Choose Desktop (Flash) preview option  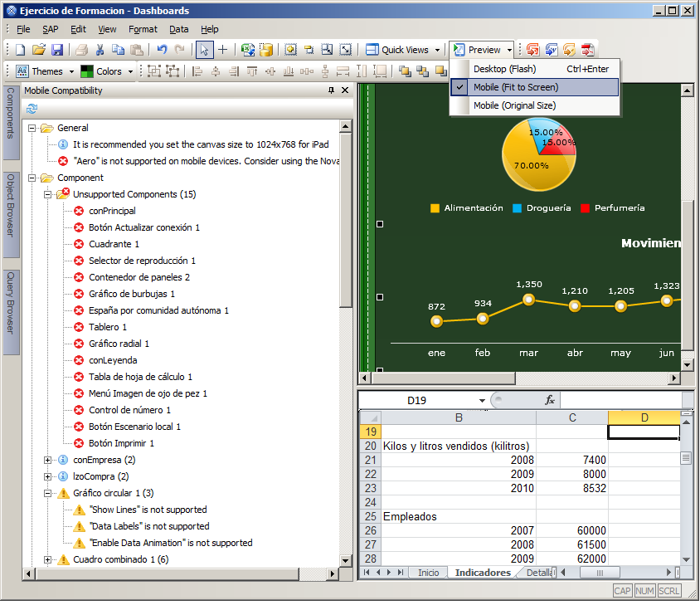[504, 69]
